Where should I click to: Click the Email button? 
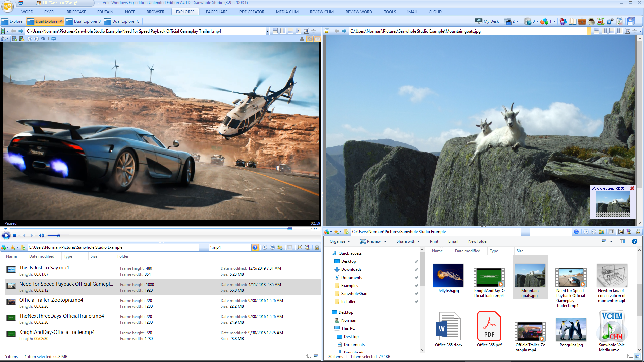tap(453, 241)
